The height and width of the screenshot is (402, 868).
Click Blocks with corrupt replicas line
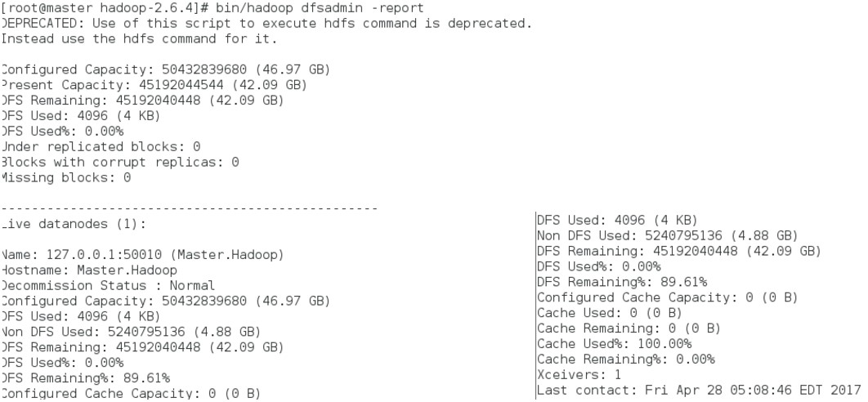[x=119, y=163]
